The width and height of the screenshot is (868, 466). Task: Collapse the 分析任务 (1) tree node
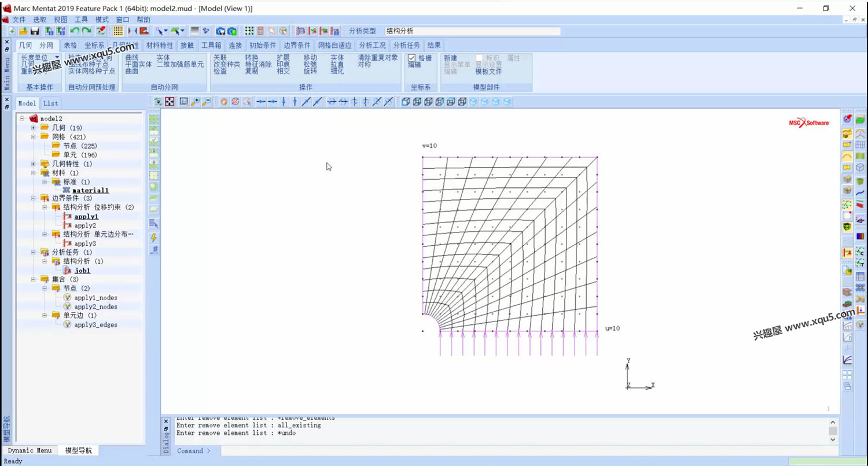coord(34,253)
